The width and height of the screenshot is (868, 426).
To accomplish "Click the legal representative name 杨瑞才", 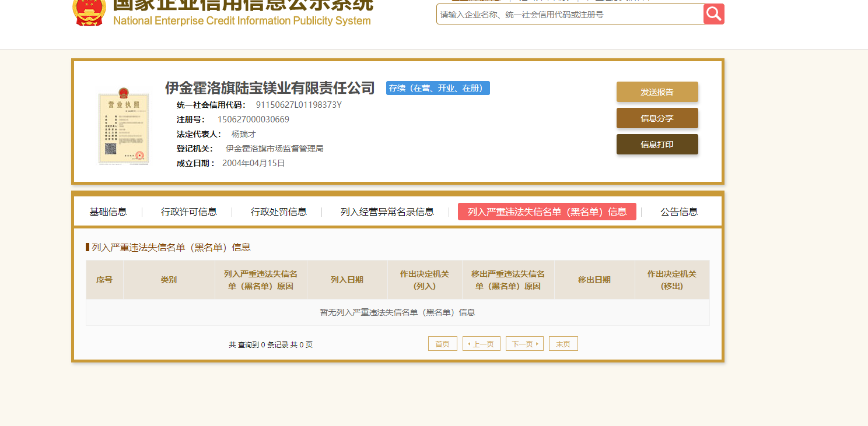I will point(244,134).
